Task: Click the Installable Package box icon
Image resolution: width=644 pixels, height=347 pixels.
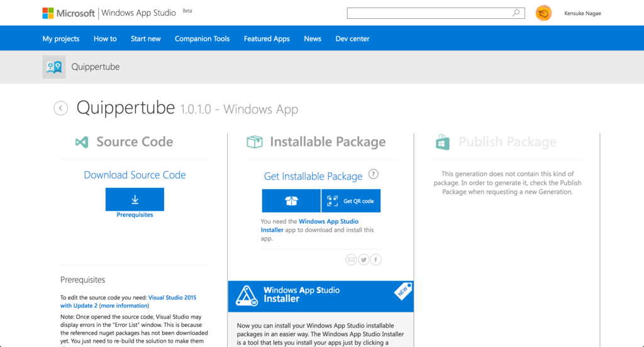Action: pos(255,142)
